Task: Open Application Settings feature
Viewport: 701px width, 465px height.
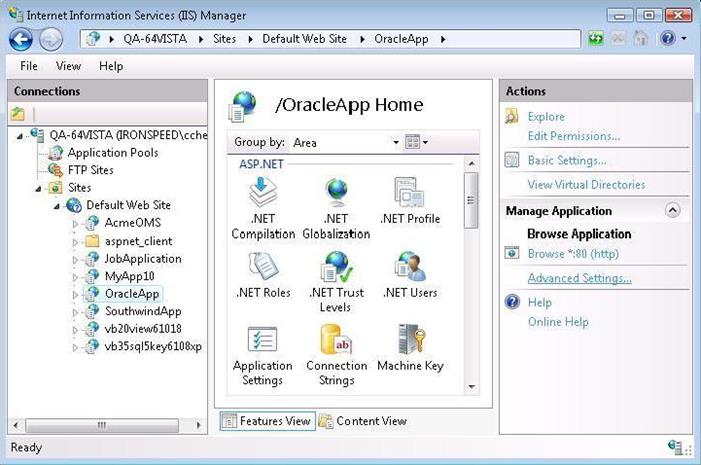Action: click(x=263, y=355)
